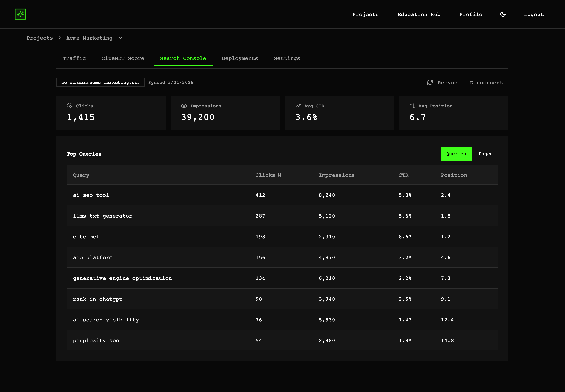Click the Disconnect button
The image size is (565, 392).
click(x=486, y=83)
